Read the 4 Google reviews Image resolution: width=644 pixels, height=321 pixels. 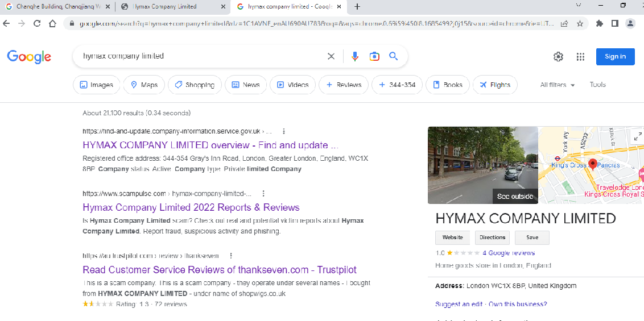pyautogui.click(x=509, y=253)
